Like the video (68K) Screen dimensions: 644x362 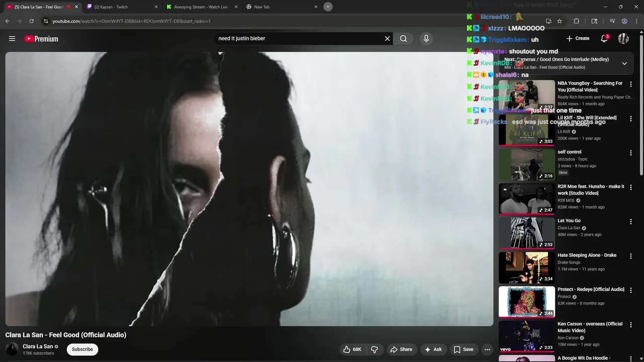click(x=352, y=349)
